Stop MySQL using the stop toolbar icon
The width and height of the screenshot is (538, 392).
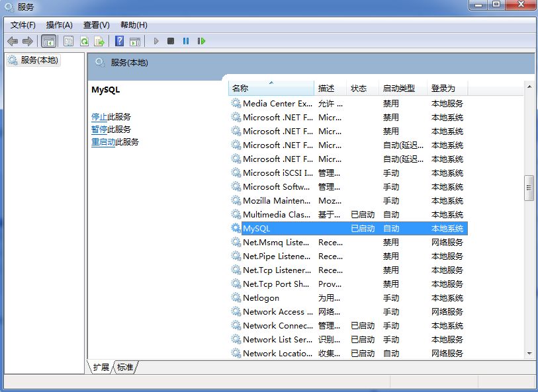pos(170,41)
